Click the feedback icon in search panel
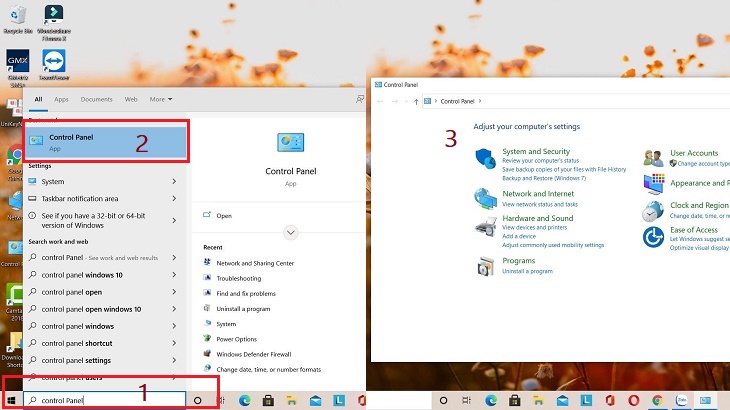 (359, 99)
